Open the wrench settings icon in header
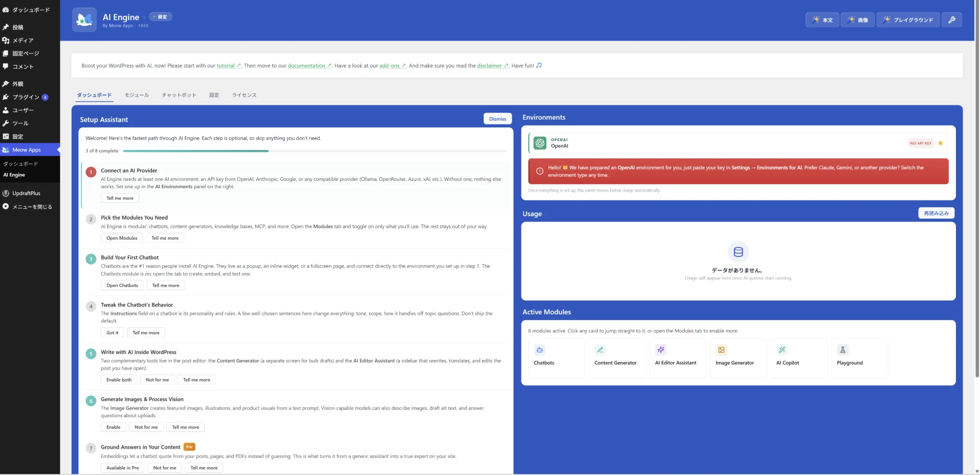Screen dimensions: 980x475 (952, 20)
